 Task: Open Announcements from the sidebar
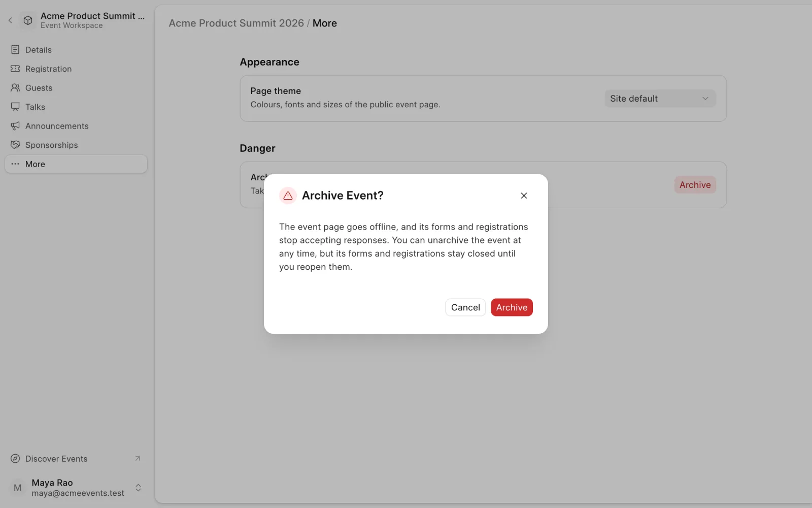(76, 126)
